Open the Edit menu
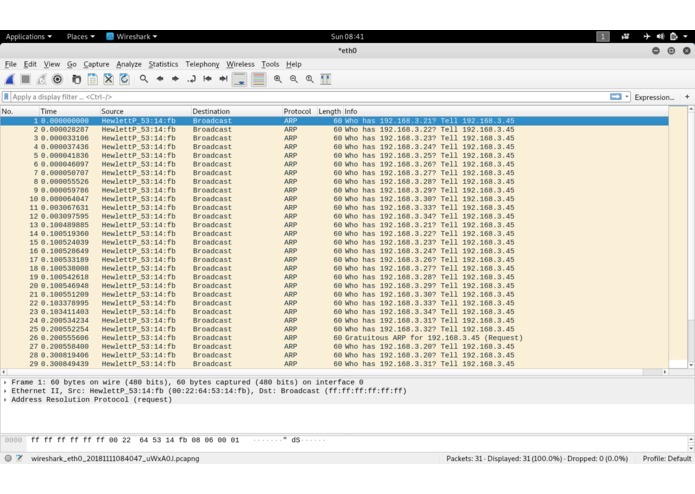695x494 pixels. (30, 64)
